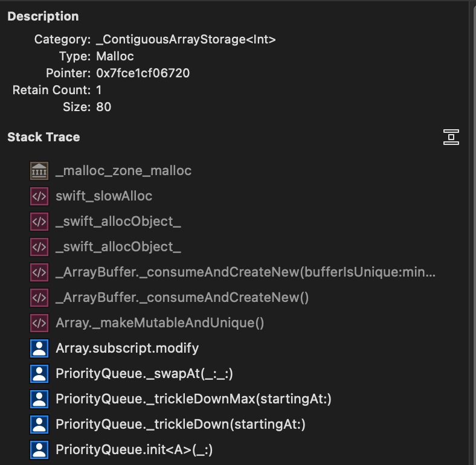The image size is (476, 465).
Task: Click the Pointer: field label
Action: 68,73
